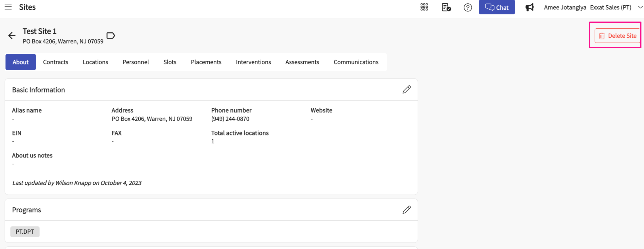Viewport: 644px width, 249px height.
Task: Switch to the Slots tab
Action: pyautogui.click(x=170, y=62)
